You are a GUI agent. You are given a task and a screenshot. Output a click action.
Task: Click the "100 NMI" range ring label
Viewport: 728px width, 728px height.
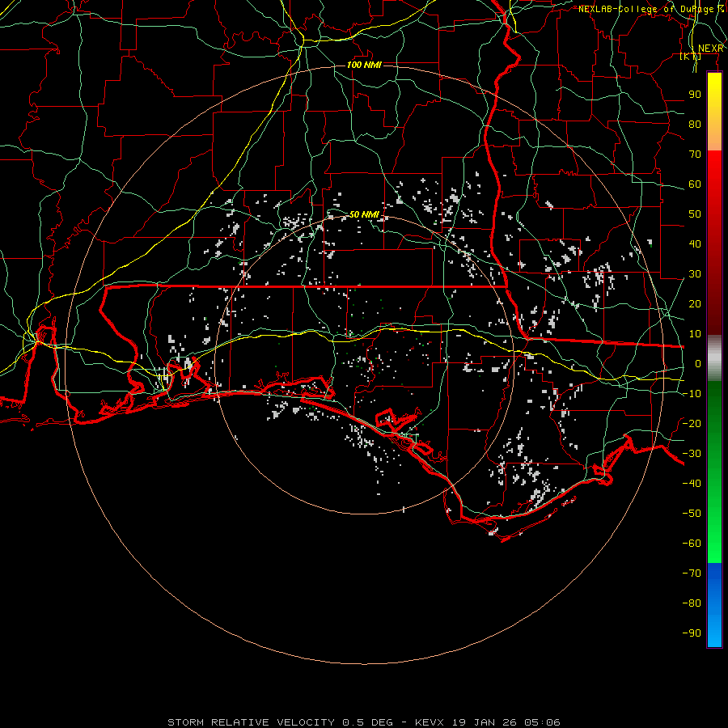(x=365, y=65)
